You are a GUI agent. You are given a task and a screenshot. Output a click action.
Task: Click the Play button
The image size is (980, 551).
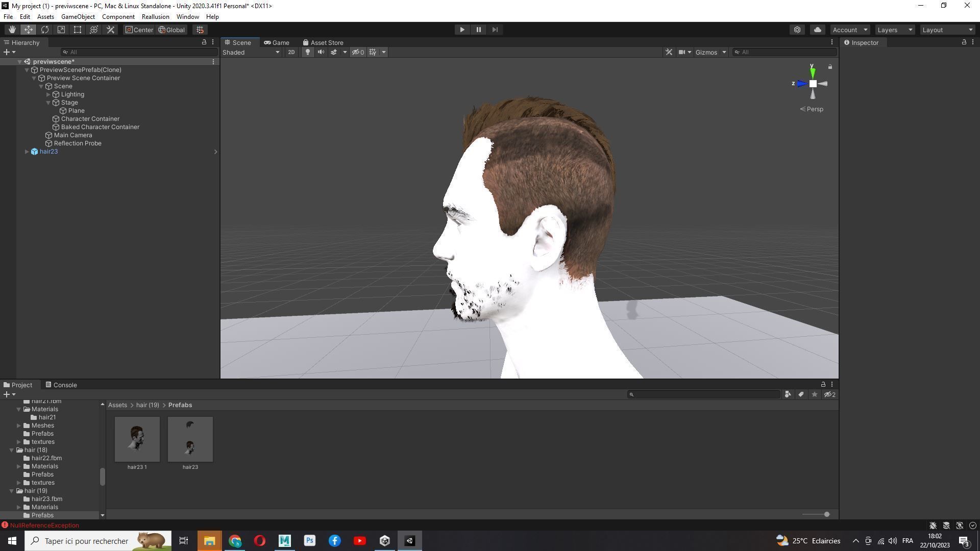(x=462, y=30)
